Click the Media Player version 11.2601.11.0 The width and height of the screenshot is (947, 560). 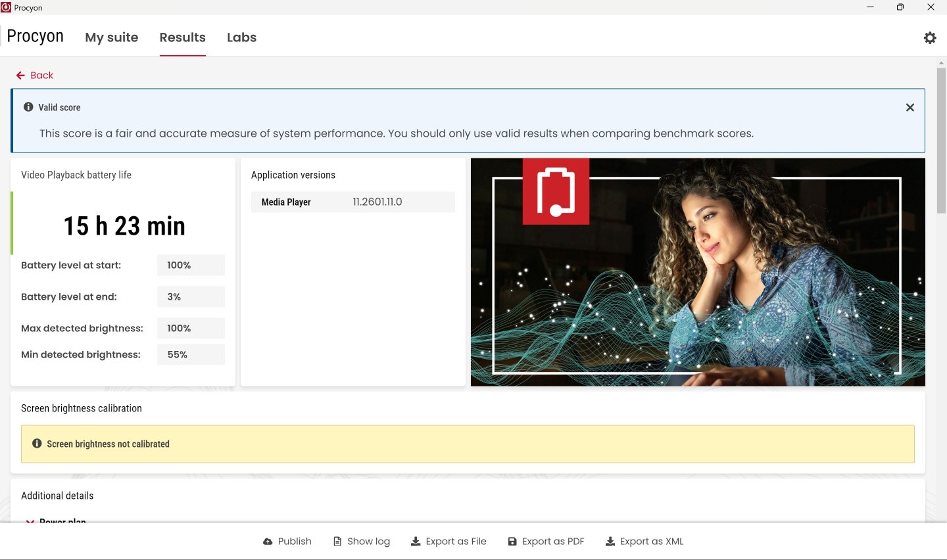point(377,202)
